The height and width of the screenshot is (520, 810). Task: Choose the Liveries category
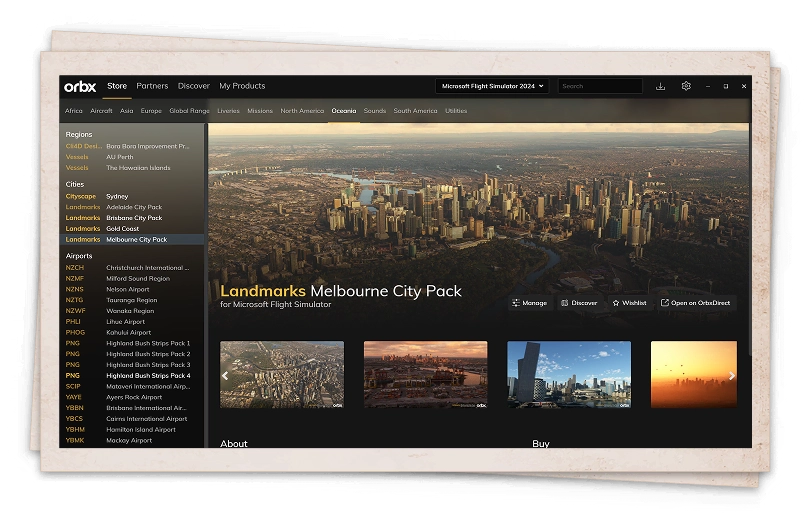point(228,111)
